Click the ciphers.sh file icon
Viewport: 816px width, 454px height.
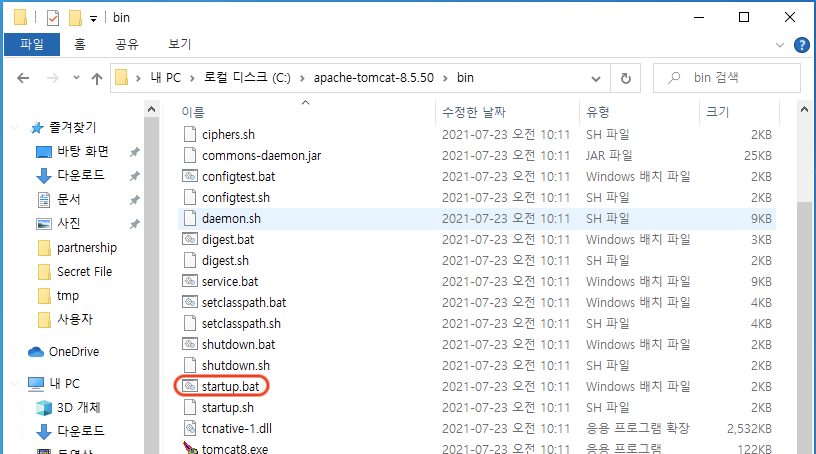(x=190, y=134)
